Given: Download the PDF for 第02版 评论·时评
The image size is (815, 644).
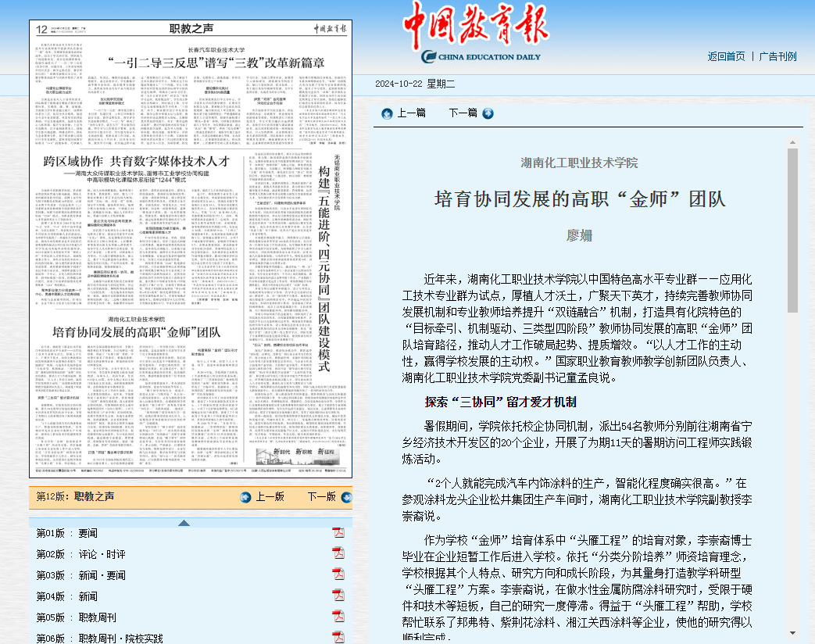Looking at the screenshot, I should tap(338, 554).
